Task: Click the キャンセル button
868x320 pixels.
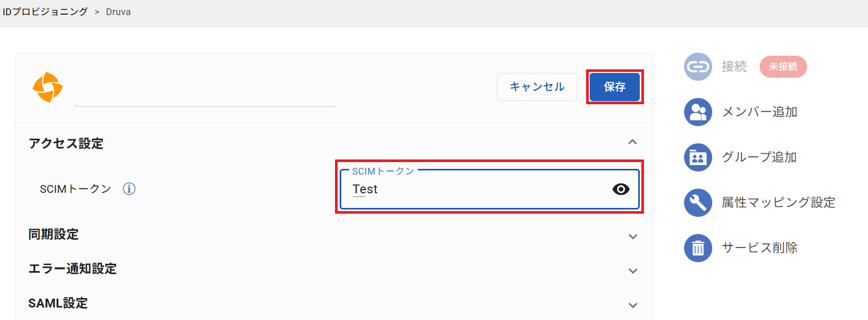Action: pos(537,87)
